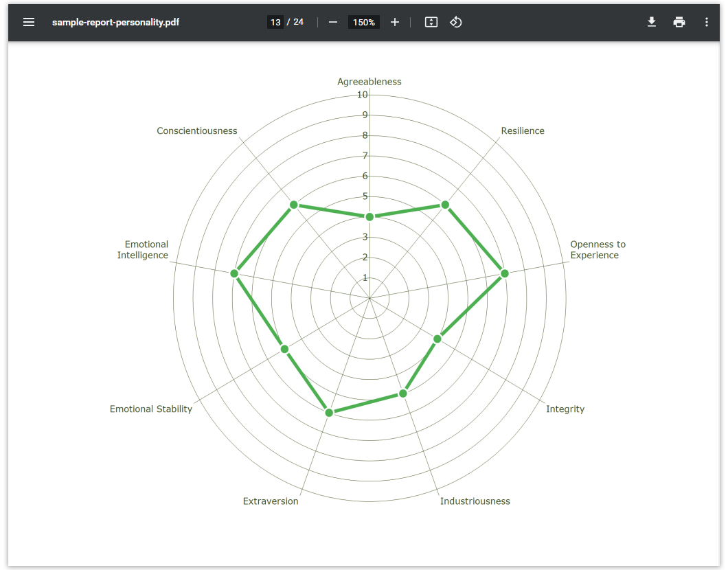This screenshot has height=570, width=728.
Task: Toggle fit to page view
Action: click(x=431, y=22)
